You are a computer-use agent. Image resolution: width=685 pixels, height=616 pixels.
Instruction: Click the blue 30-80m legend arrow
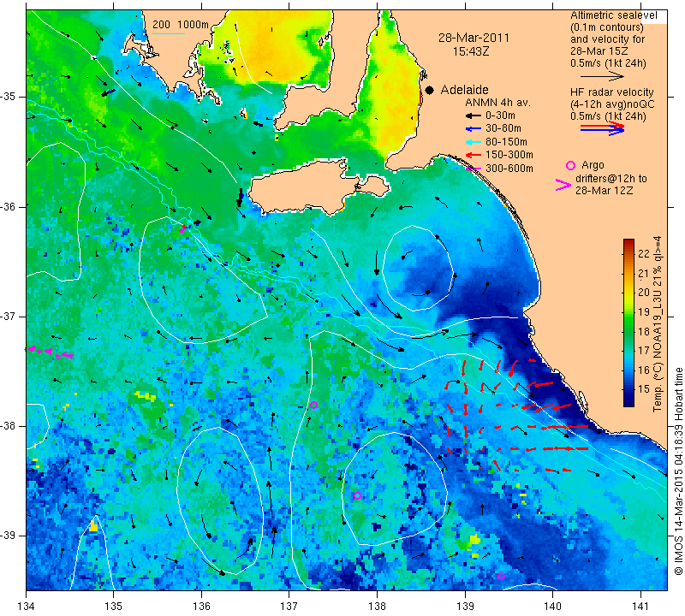coord(473,129)
